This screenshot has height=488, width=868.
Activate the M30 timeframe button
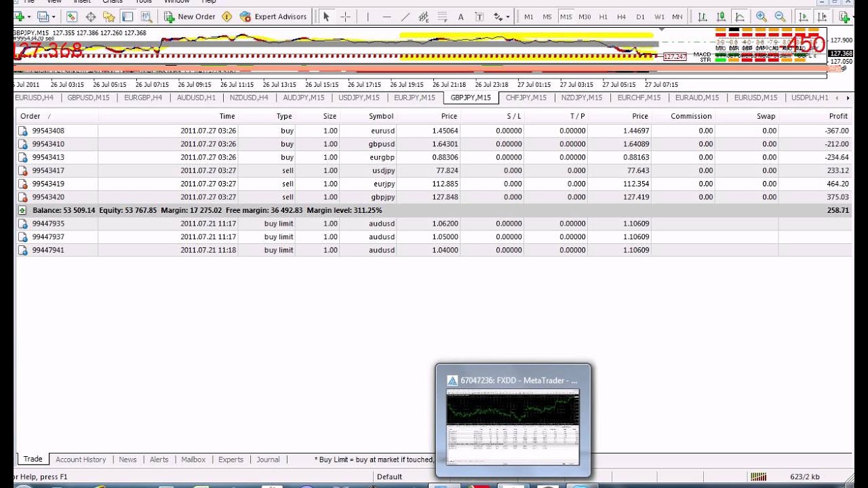click(x=585, y=16)
